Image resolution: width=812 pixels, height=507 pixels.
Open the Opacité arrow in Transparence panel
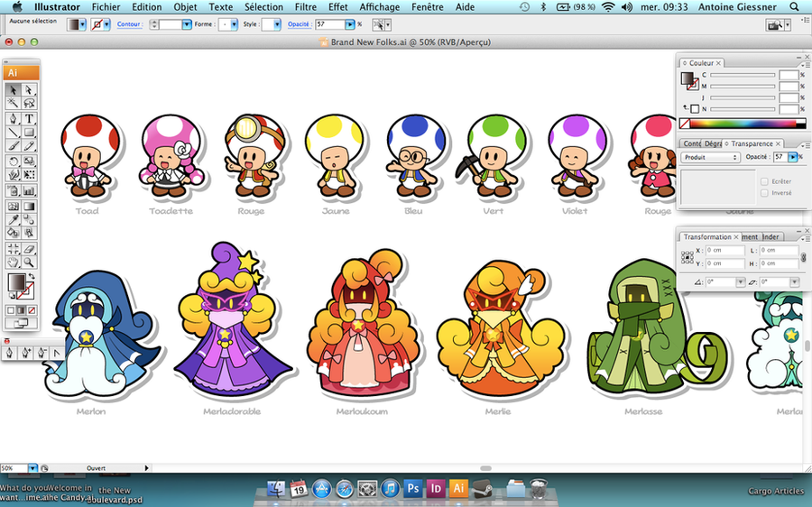[793, 157]
